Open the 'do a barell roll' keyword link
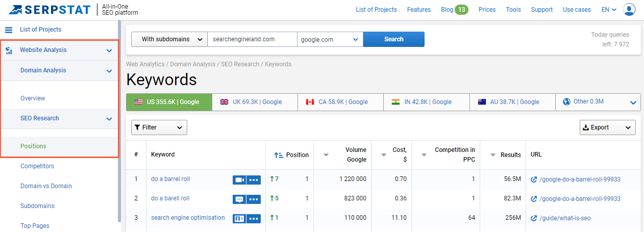 [x=170, y=198]
